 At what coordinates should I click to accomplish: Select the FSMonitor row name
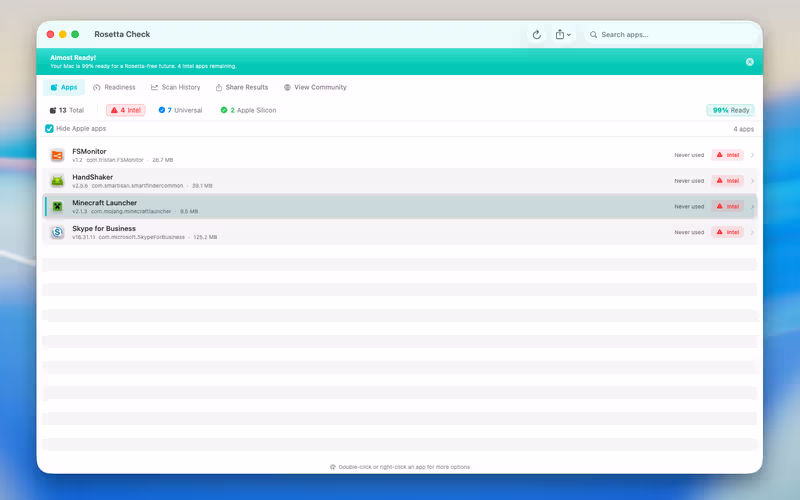[89, 152]
